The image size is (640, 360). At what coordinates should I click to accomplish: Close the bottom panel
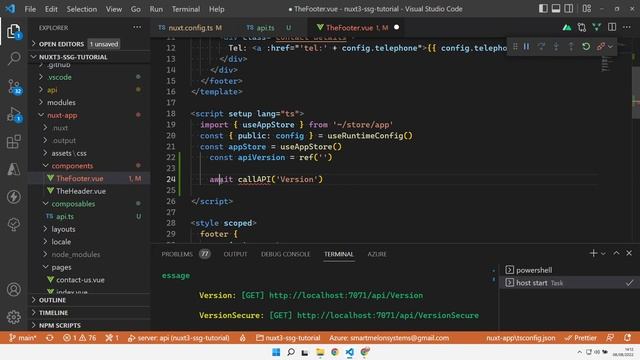tap(629, 253)
